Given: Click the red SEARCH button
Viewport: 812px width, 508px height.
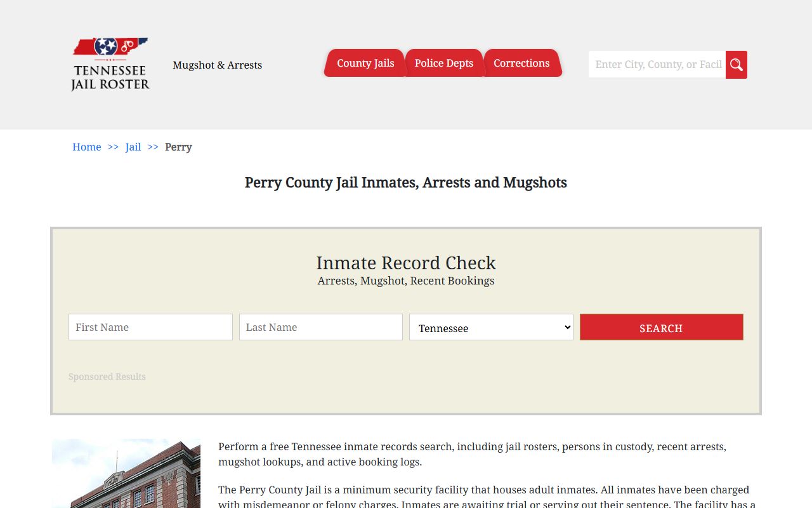Looking at the screenshot, I should pyautogui.click(x=661, y=327).
